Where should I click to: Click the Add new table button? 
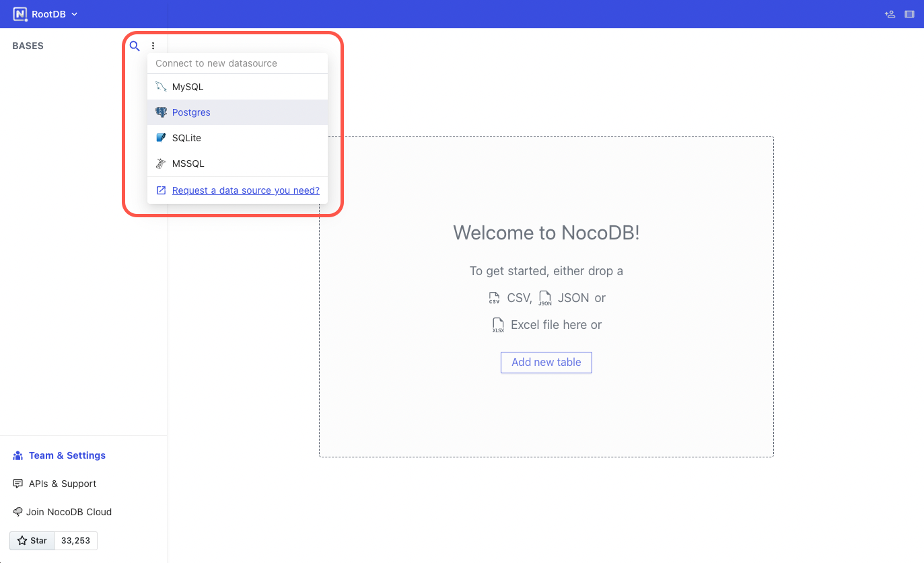click(x=546, y=362)
